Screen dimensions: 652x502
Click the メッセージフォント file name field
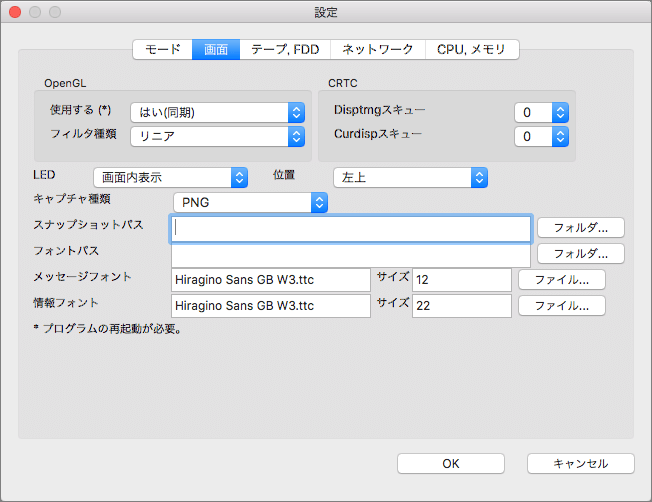click(271, 280)
